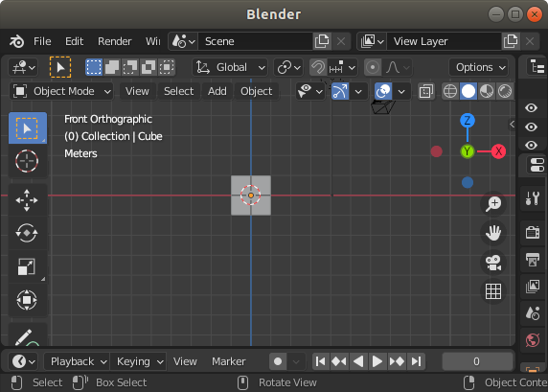This screenshot has height=392, width=548.
Task: Open the editor type dropdown in 3D viewport
Action: (23, 67)
